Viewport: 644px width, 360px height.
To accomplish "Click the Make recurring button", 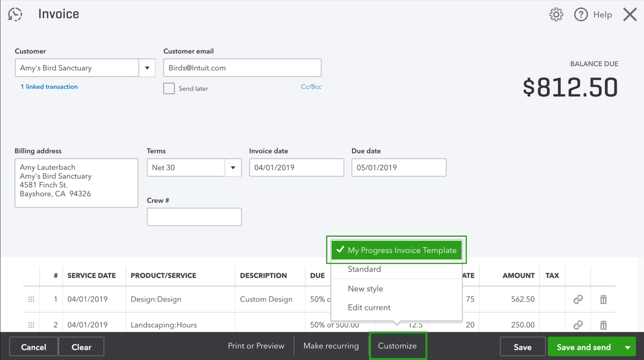I will (x=331, y=346).
